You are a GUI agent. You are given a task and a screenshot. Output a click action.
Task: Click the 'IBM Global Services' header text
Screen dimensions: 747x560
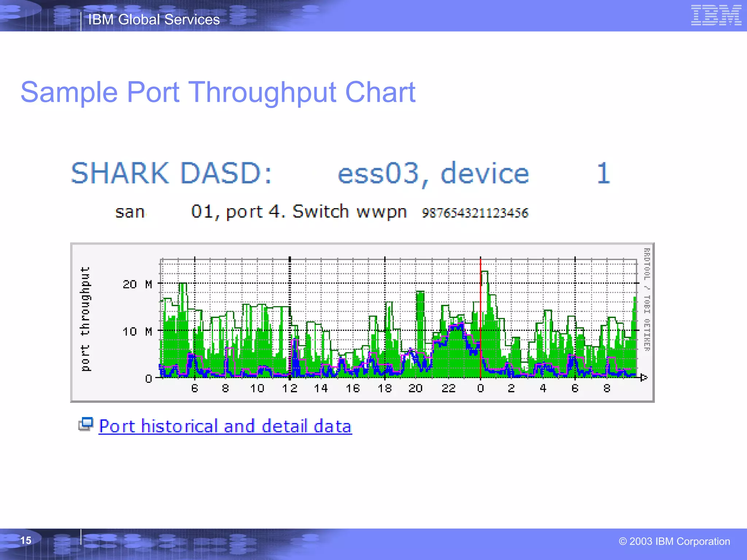tap(154, 19)
